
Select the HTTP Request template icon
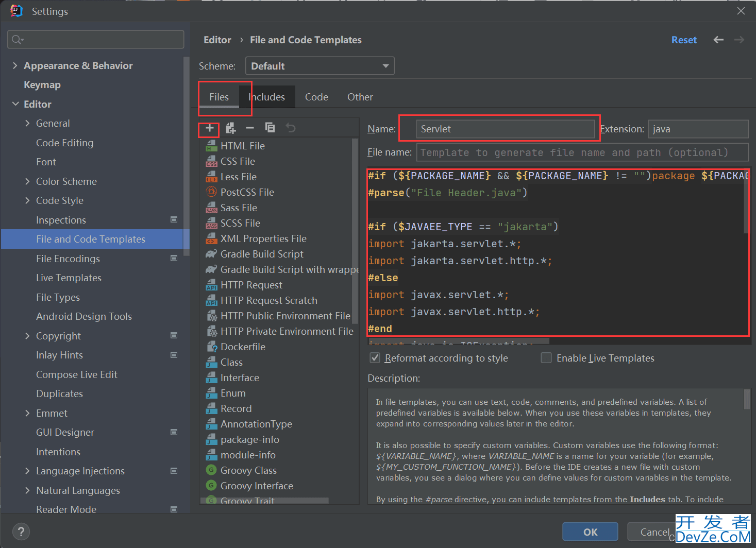point(211,285)
